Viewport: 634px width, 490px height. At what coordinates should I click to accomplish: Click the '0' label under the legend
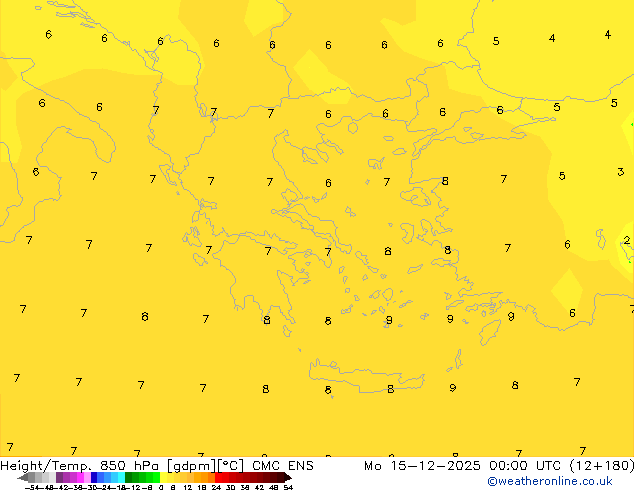(161, 487)
